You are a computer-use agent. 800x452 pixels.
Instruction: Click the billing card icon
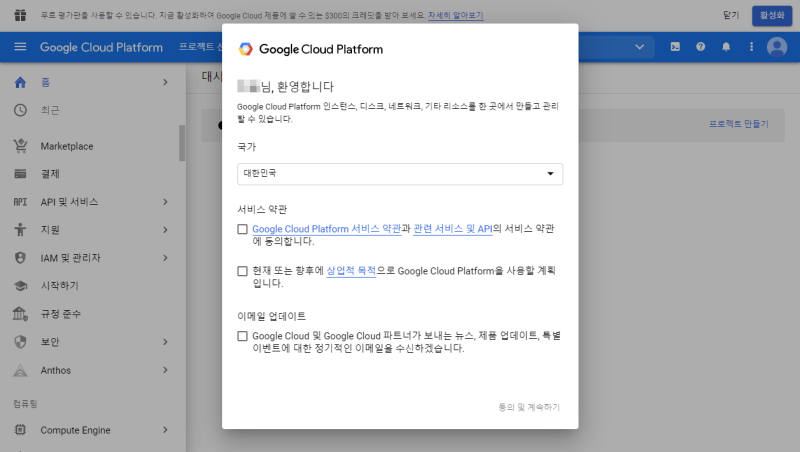[x=20, y=174]
